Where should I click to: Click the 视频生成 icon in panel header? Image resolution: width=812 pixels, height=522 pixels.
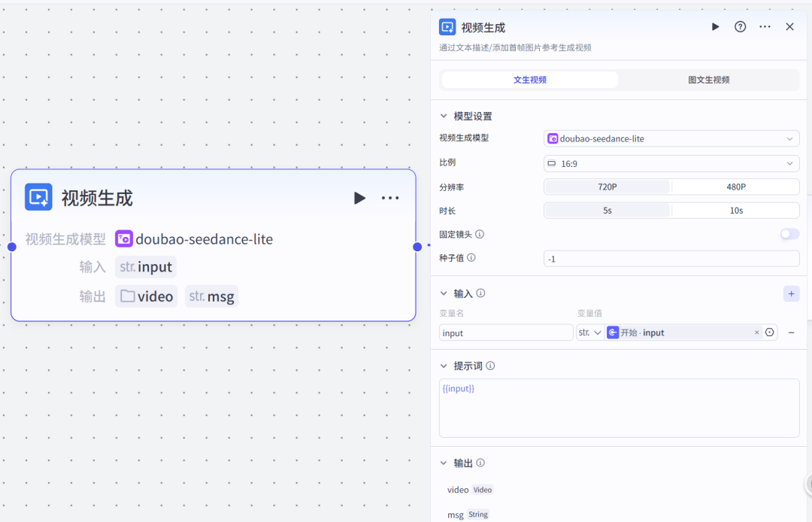447,27
